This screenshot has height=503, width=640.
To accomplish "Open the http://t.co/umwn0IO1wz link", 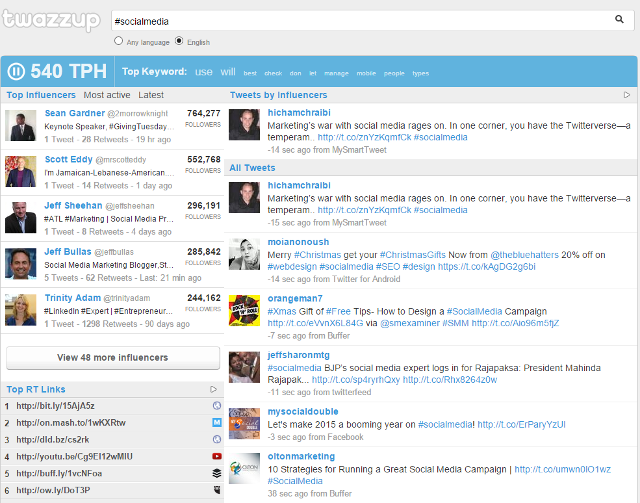I will (x=562, y=470).
